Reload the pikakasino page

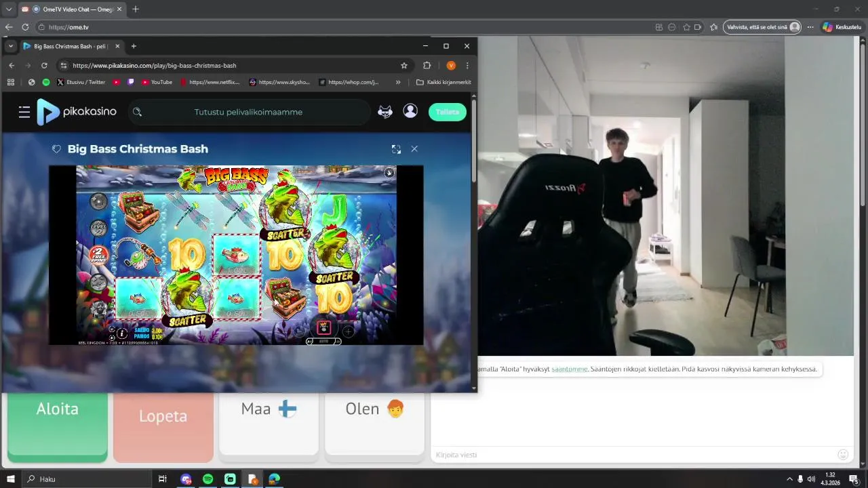coord(44,66)
